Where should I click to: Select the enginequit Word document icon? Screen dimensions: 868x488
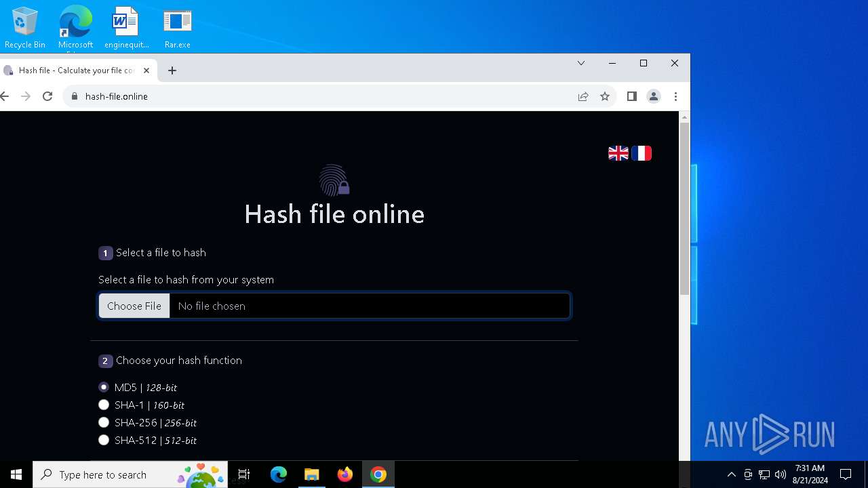click(126, 28)
